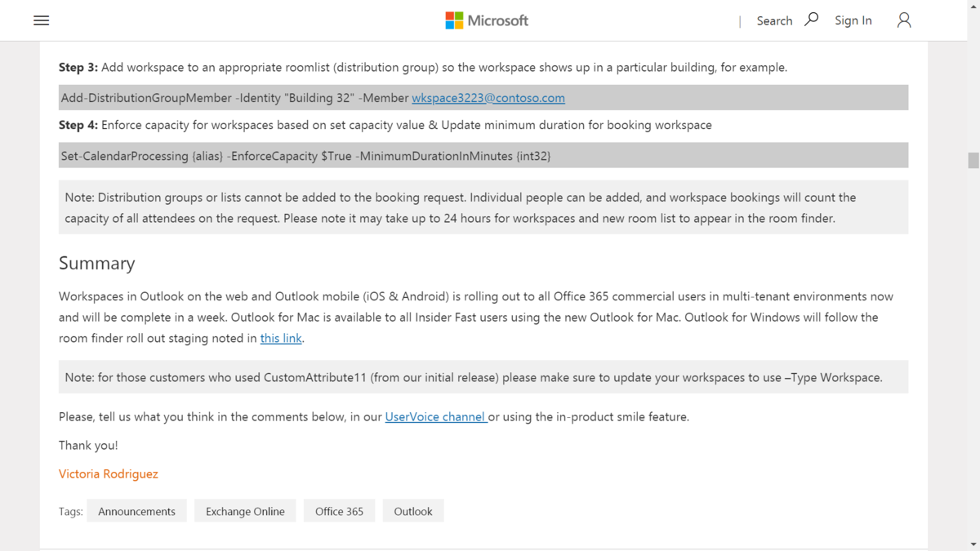This screenshot has width=980, height=551.
Task: Click the scrollbar down arrow
Action: (973, 544)
